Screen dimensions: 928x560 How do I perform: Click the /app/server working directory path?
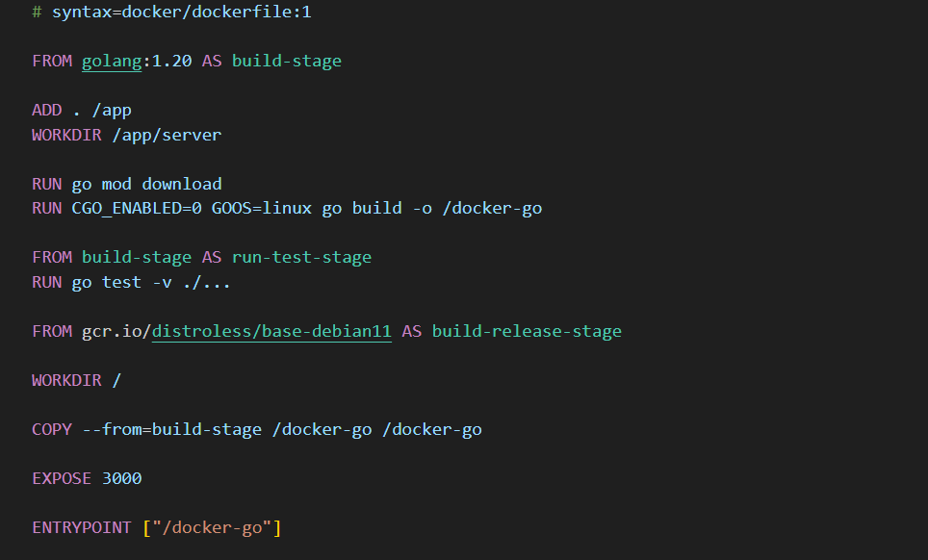(166, 135)
